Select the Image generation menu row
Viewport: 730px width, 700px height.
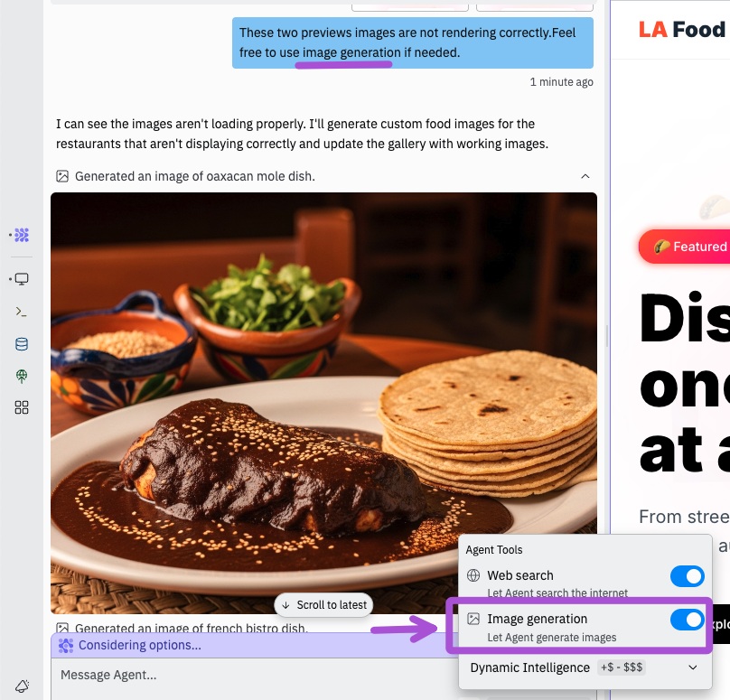tap(579, 626)
